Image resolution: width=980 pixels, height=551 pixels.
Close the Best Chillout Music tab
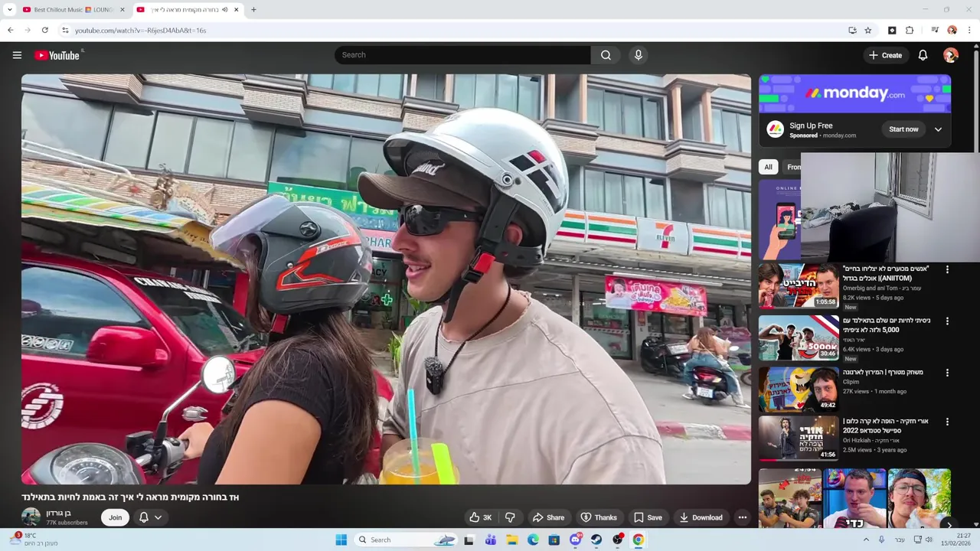click(122, 10)
